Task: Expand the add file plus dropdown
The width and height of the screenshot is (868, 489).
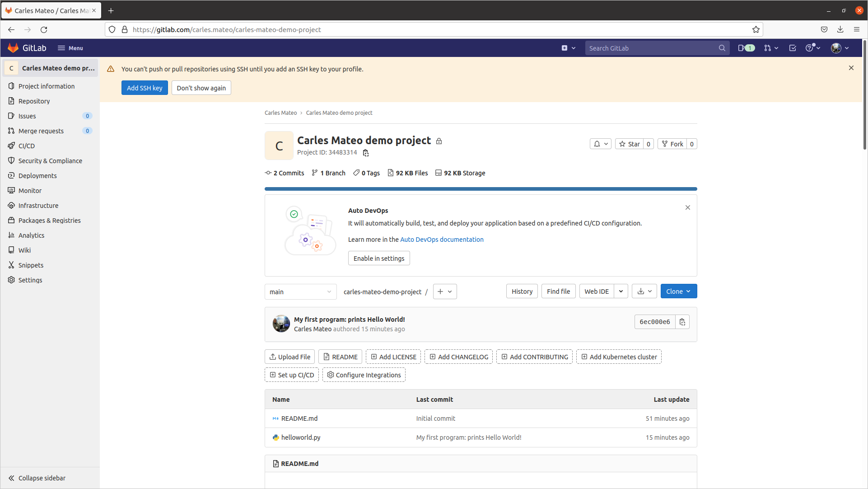Action: pos(445,292)
